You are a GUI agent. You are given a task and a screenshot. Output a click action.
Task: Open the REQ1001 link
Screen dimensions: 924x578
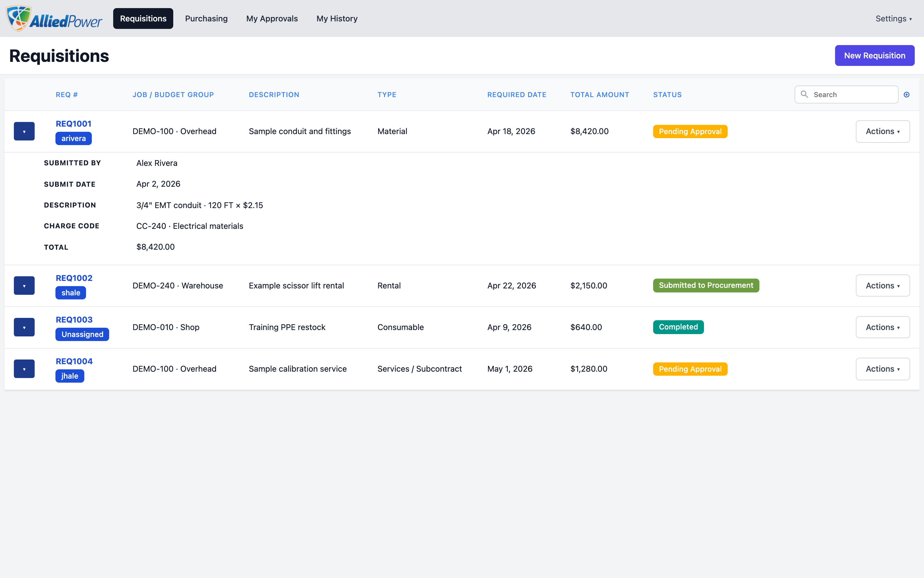click(x=73, y=123)
